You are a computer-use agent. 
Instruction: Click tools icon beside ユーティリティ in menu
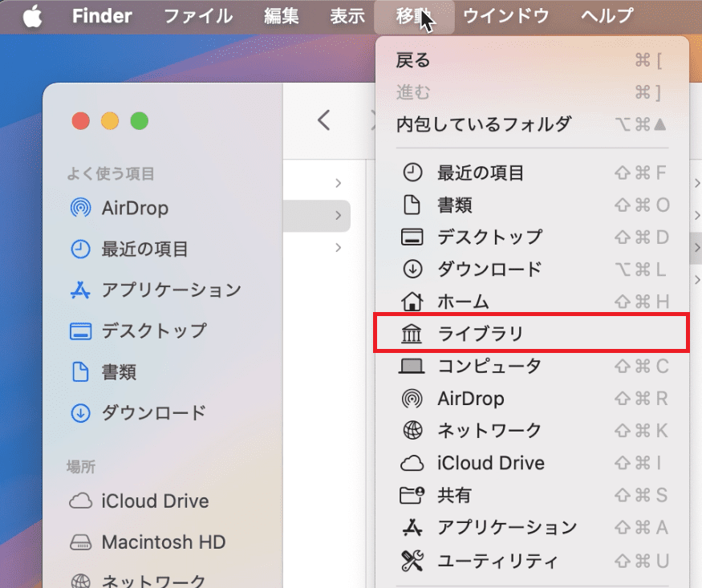point(412,560)
